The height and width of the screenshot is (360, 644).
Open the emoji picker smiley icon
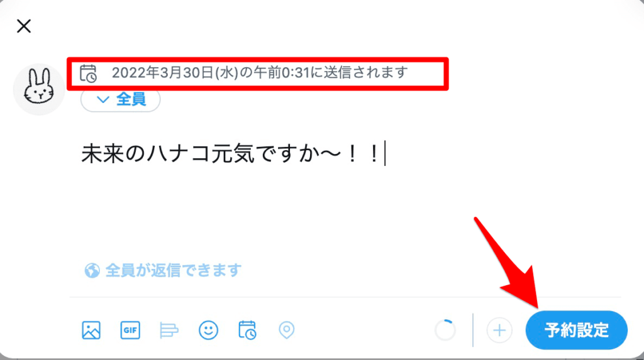208,330
